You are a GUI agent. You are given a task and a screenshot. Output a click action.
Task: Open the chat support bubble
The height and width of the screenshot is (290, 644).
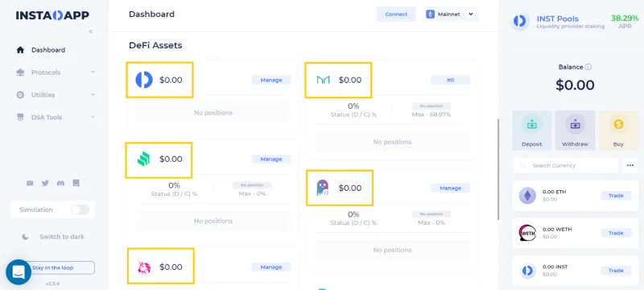point(19,272)
